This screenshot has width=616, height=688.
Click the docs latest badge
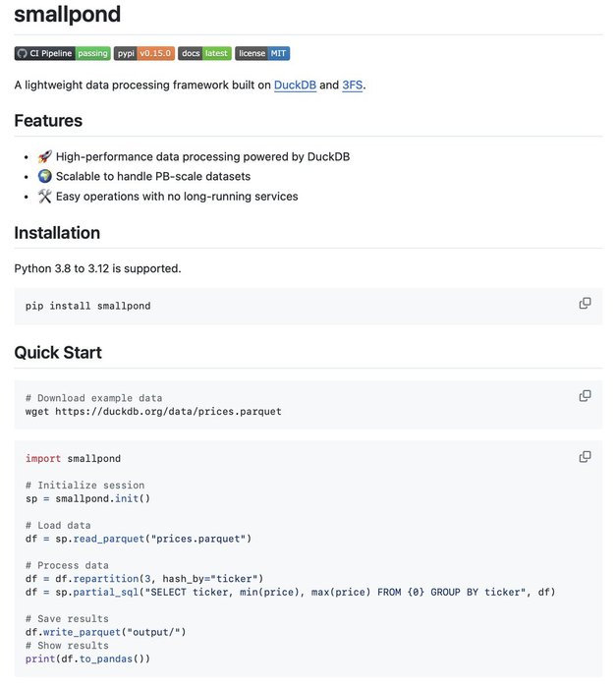[204, 53]
